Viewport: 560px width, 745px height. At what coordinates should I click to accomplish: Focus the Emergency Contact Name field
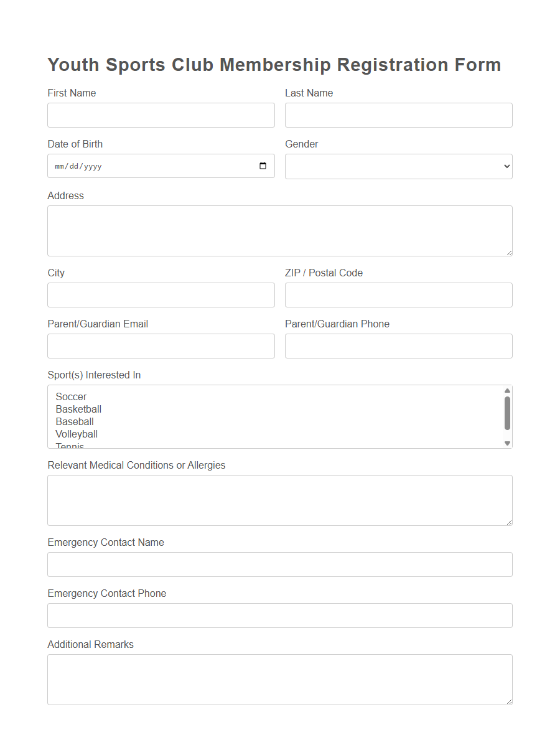280,564
